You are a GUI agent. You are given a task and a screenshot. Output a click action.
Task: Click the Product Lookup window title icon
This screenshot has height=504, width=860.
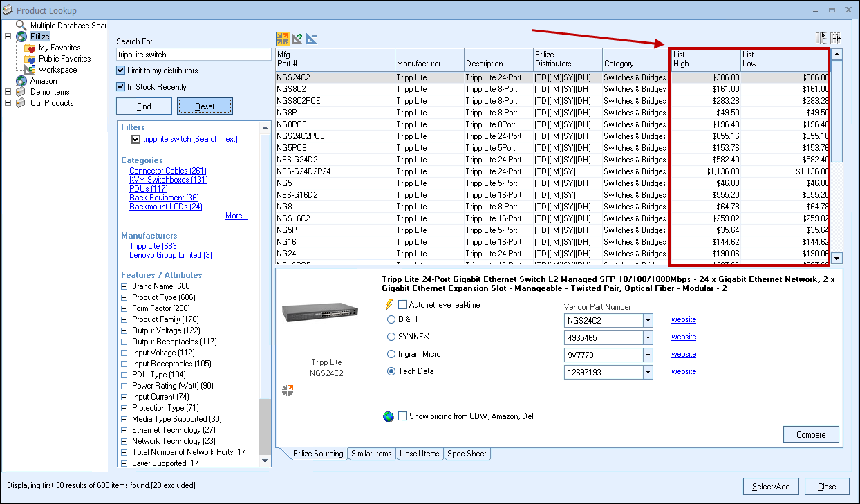tap(8, 10)
